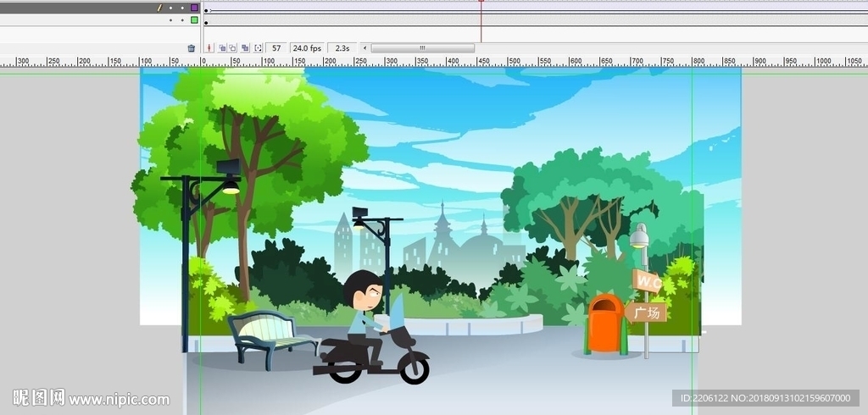Click the red playhead marker in the timeline
The width and height of the screenshot is (868, 415).
[x=481, y=2]
